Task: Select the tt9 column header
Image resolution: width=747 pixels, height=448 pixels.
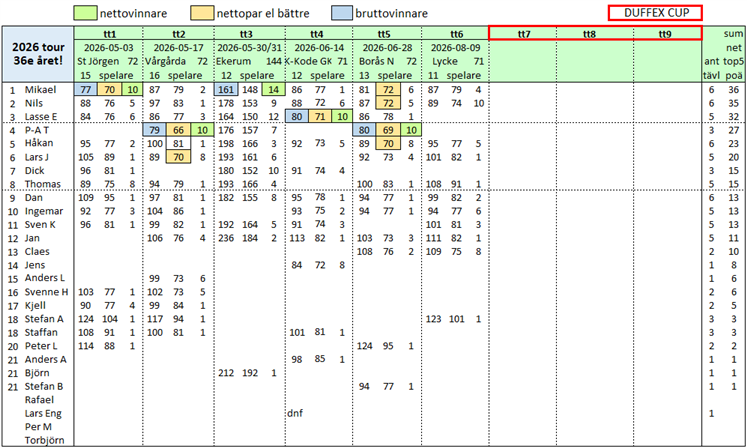Action: point(665,34)
